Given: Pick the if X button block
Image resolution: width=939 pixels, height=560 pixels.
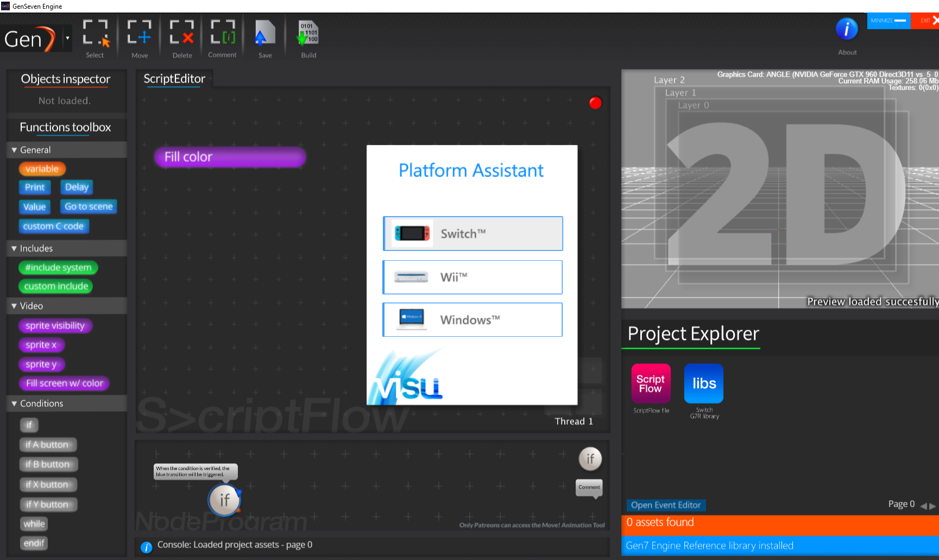Looking at the screenshot, I should (x=48, y=485).
